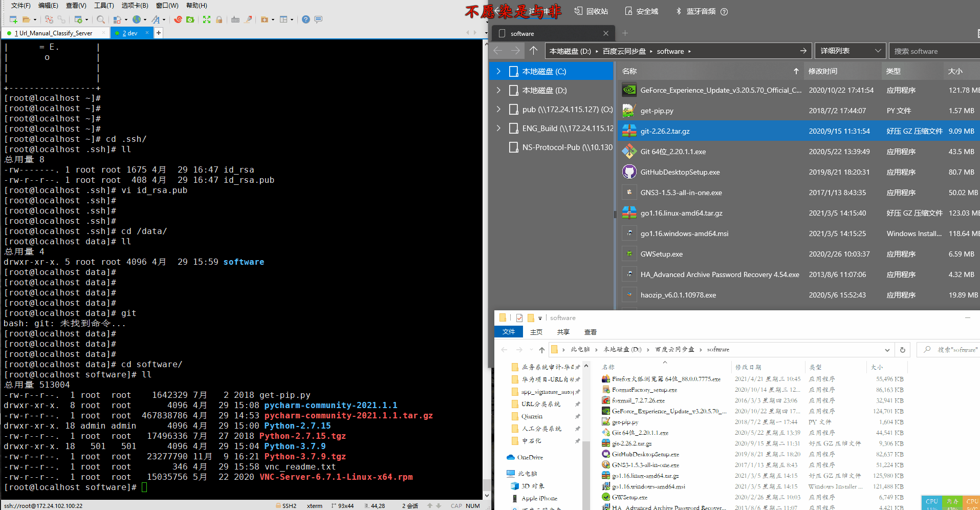The image size is (980, 510).
Task: Select OneDrive in Explorer navigation pane
Action: [530, 457]
